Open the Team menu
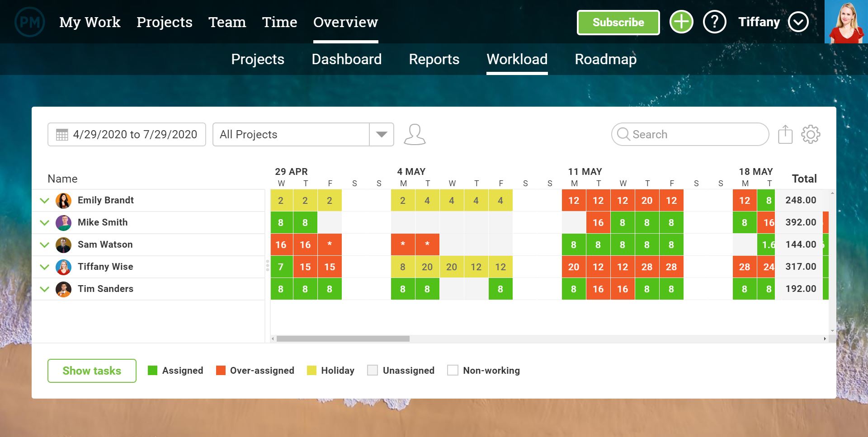The height and width of the screenshot is (437, 868). [x=227, y=22]
